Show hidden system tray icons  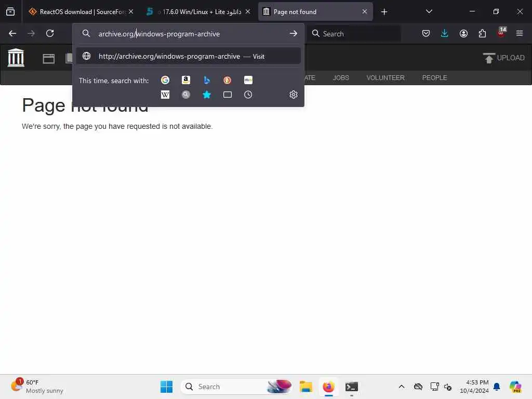[x=402, y=387]
